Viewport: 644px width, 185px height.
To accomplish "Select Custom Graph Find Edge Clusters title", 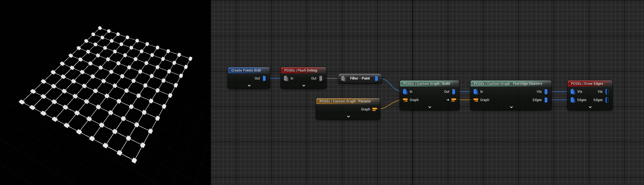I will coord(508,84).
